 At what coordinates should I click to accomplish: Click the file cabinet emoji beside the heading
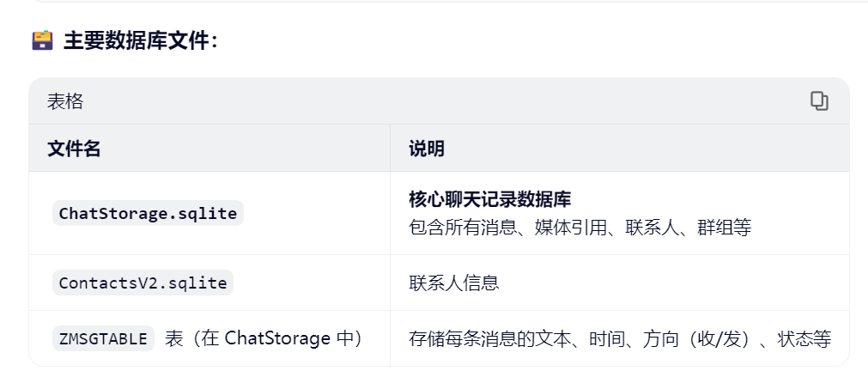(x=42, y=40)
